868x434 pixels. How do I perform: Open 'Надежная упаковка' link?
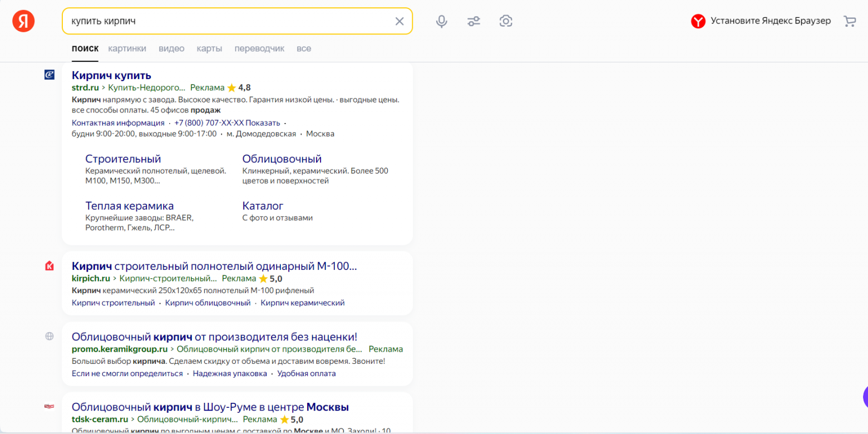point(230,373)
